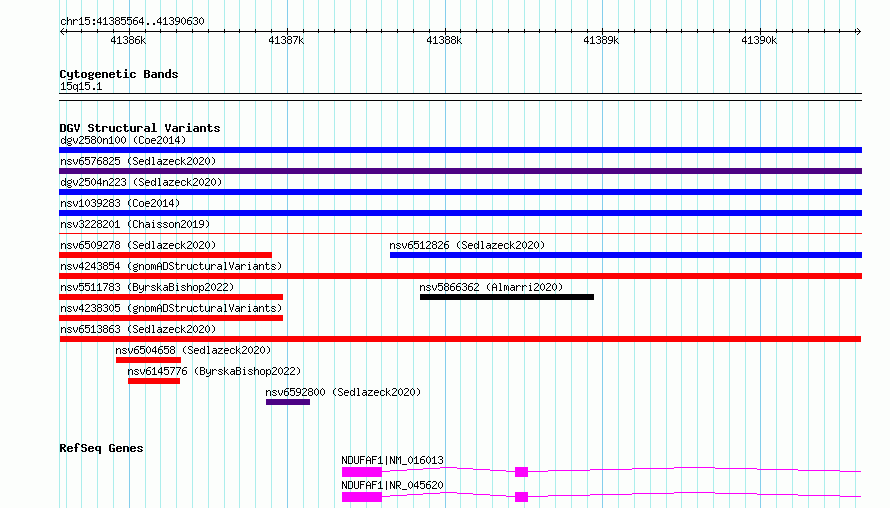Click the red bar of nsv4238305

click(171, 318)
